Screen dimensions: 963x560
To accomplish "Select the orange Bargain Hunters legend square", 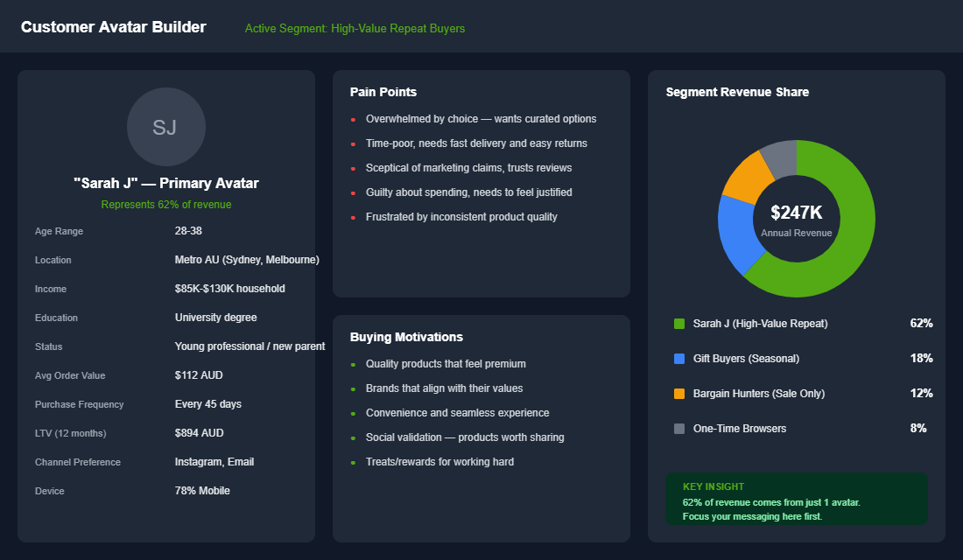I will pyautogui.click(x=678, y=393).
